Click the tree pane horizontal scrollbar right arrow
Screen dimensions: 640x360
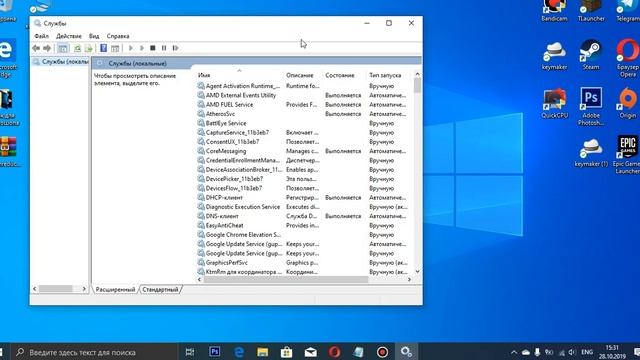[84, 289]
